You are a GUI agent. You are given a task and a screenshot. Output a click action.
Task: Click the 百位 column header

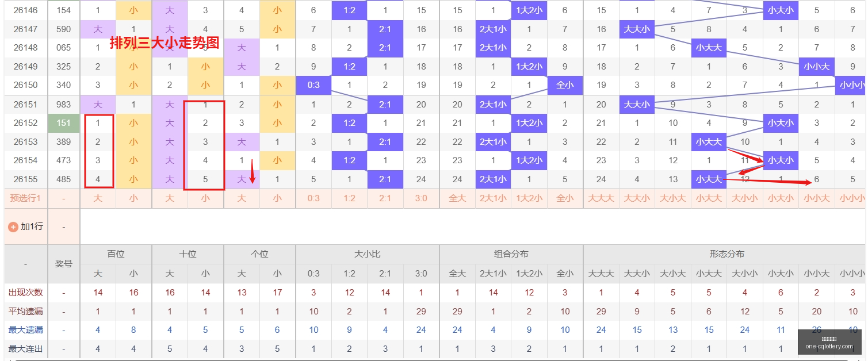pyautogui.click(x=116, y=254)
